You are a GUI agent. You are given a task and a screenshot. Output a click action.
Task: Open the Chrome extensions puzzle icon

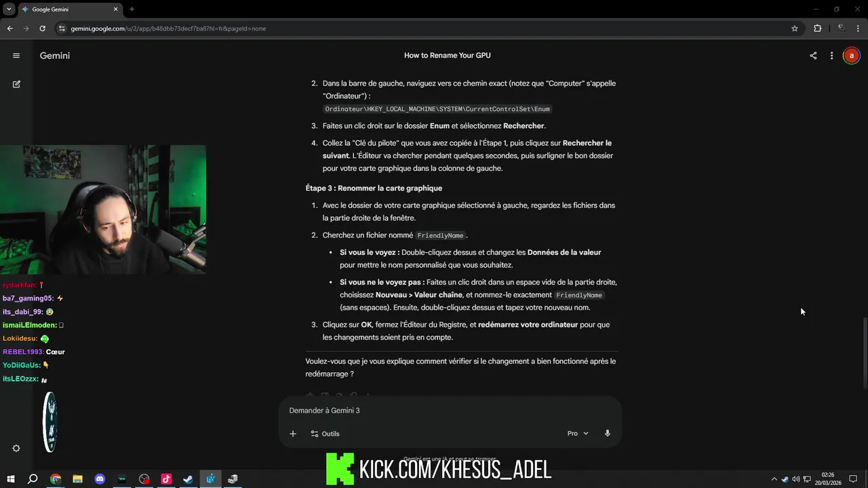(x=817, y=28)
